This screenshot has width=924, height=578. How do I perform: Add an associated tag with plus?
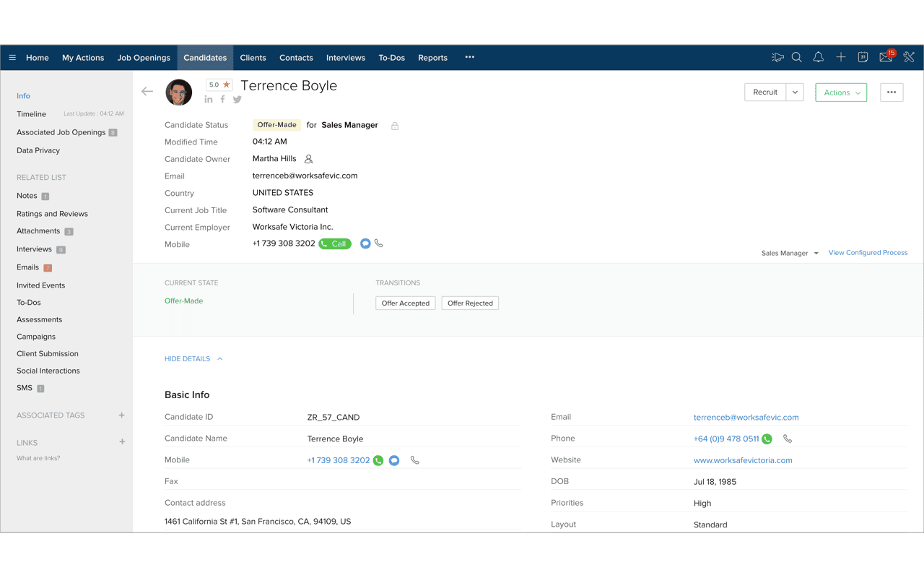tap(121, 415)
